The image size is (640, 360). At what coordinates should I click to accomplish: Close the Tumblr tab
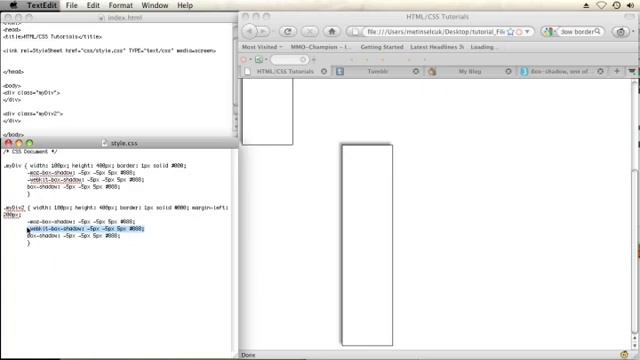click(416, 71)
